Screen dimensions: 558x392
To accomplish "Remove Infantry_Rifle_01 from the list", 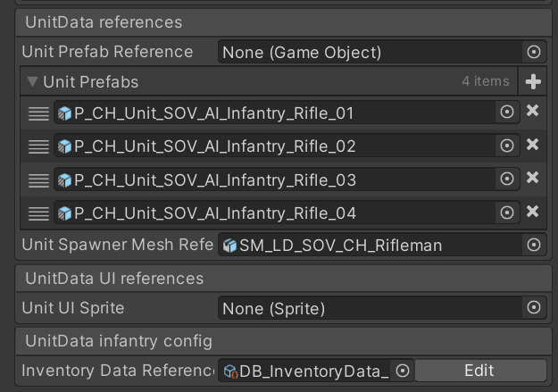I will coord(532,112).
